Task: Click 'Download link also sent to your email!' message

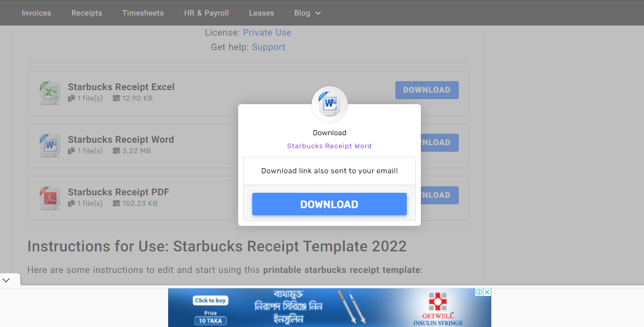Action: tap(329, 171)
